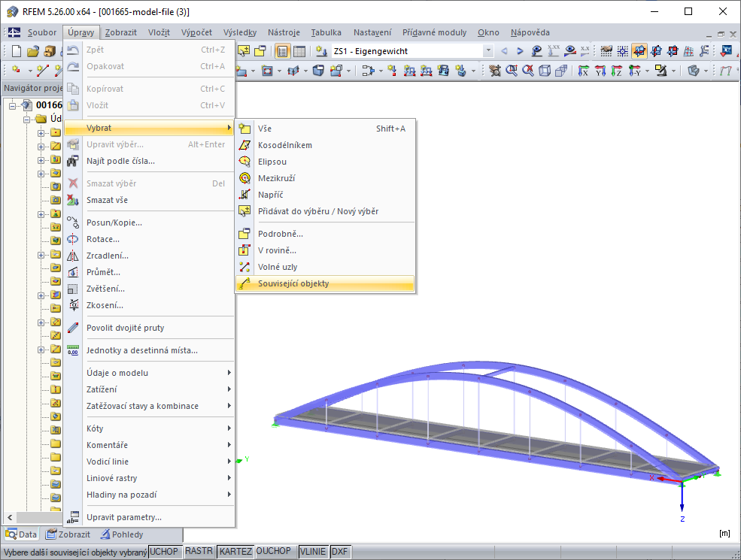
Task: Click the Posun/Kopie move icon
Action: click(x=73, y=222)
